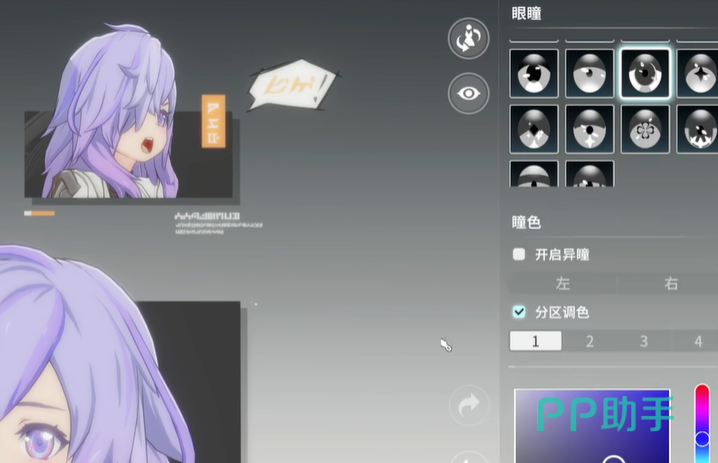Toggle the eye visibility button
718x463 pixels.
pyautogui.click(x=468, y=94)
